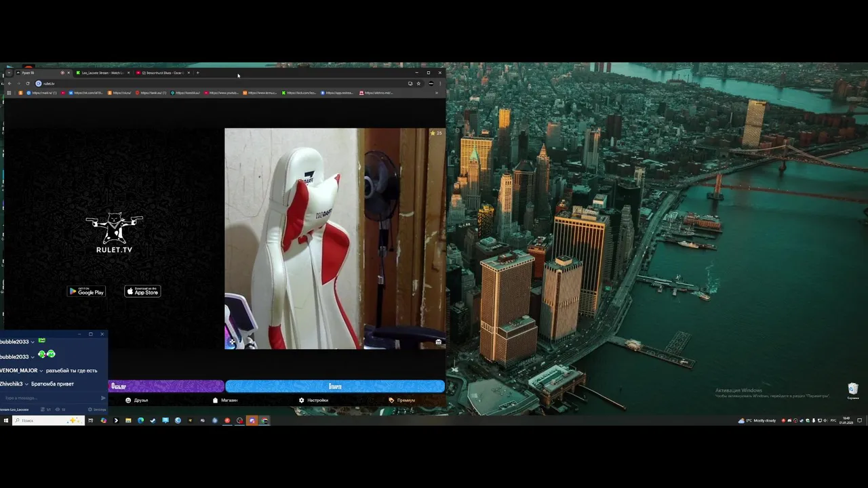The image size is (868, 488).
Task: Open the Google Play download badge
Action: click(86, 291)
